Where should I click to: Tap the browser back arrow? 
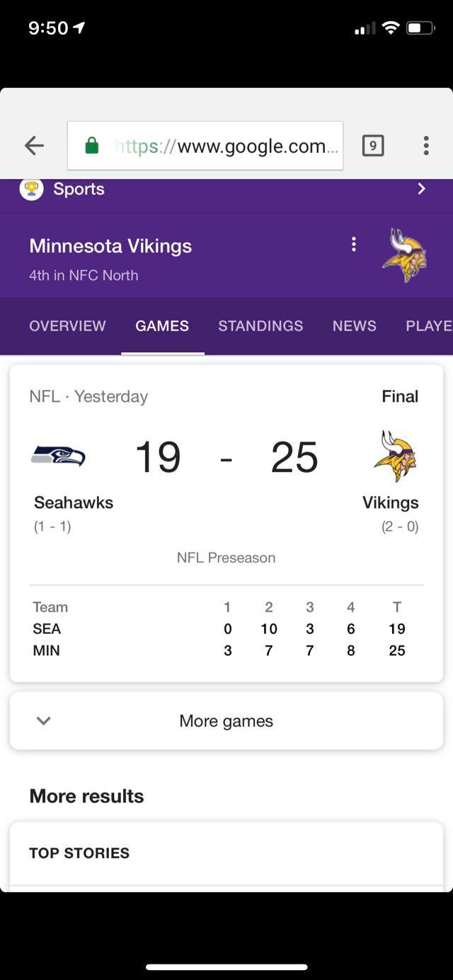click(x=34, y=146)
